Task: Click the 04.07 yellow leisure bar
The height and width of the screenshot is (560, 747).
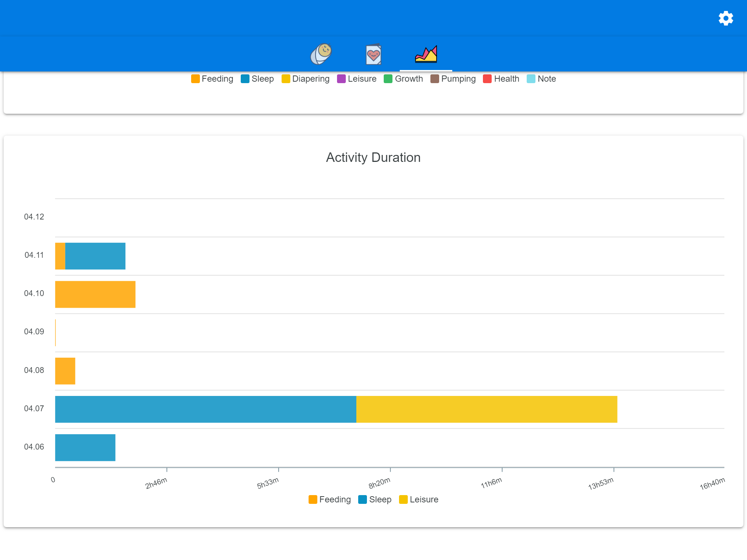Action: 487,409
